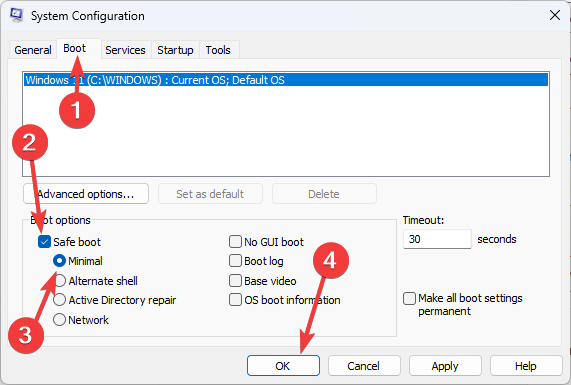
Task: Enable No GUI boot checkbox
Action: (x=235, y=241)
